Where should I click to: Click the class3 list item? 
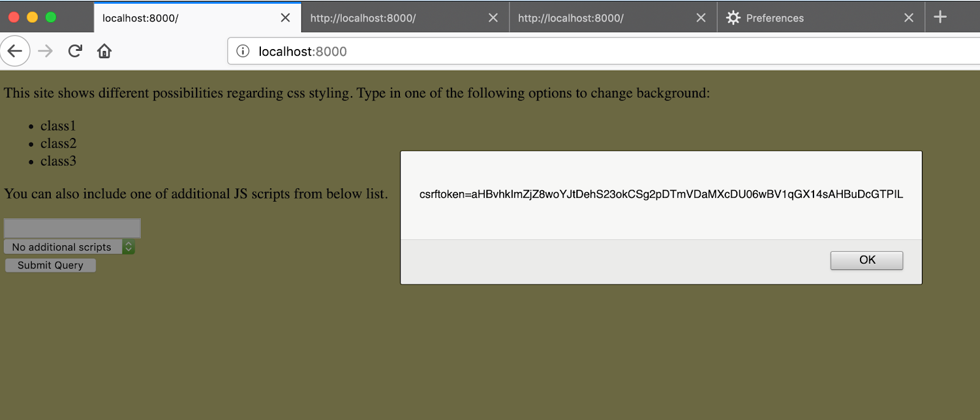[58, 161]
